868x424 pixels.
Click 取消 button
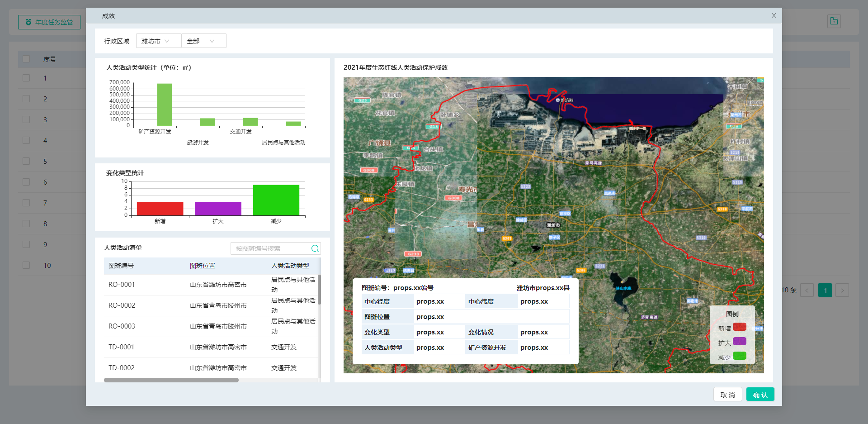[727, 395]
